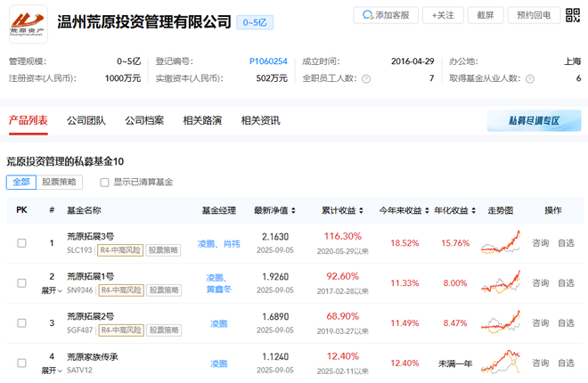Check PK box for 荒原拓展2号
588x383 pixels.
coord(22,323)
